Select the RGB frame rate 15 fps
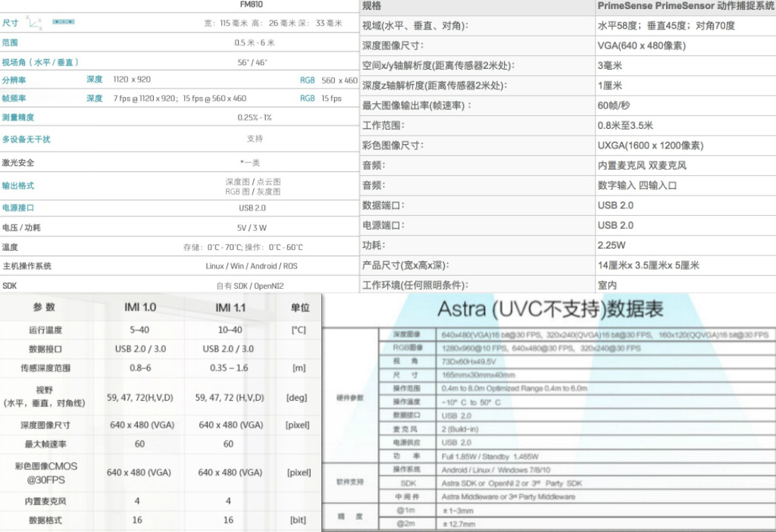This screenshot has width=776, height=532. tap(332, 98)
